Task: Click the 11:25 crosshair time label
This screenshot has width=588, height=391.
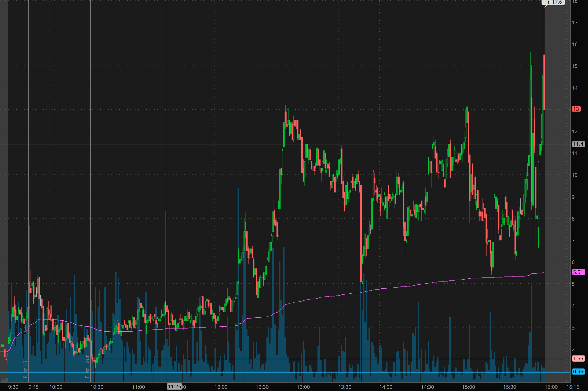Action: click(174, 386)
